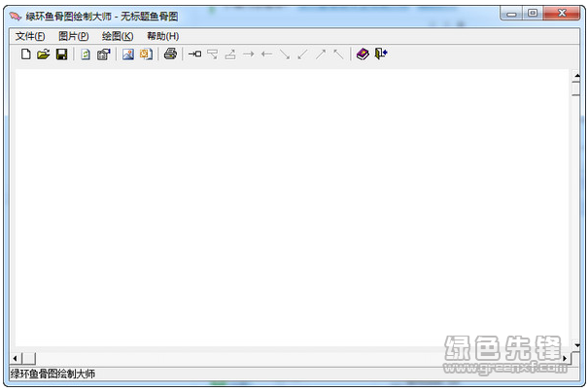The width and height of the screenshot is (588, 392).
Task: Open help via the purple book icon
Action: click(363, 54)
